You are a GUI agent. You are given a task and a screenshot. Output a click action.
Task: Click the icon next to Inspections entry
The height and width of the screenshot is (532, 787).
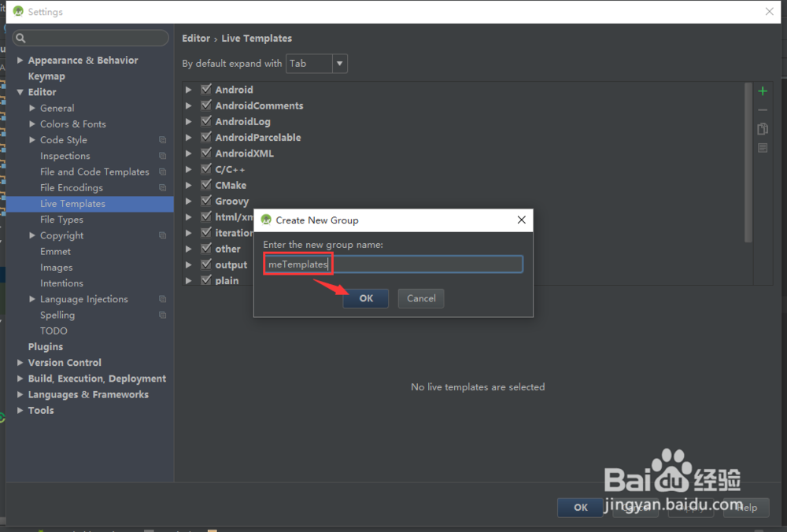[162, 156]
